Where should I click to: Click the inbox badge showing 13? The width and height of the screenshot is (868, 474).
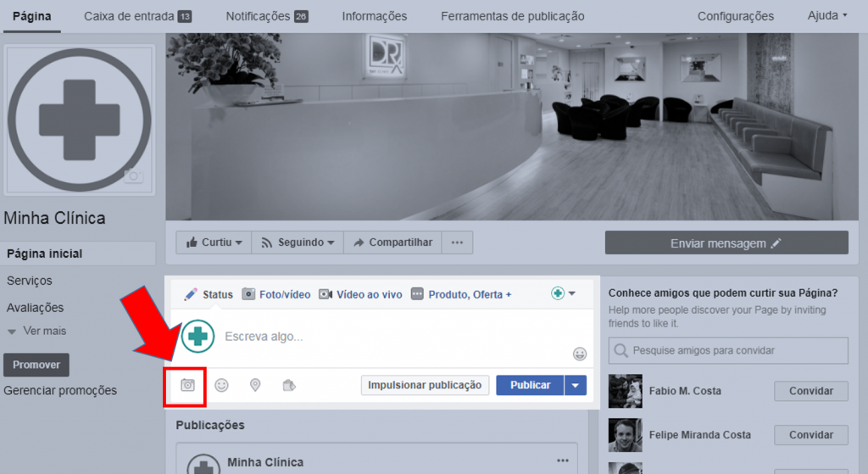(185, 17)
